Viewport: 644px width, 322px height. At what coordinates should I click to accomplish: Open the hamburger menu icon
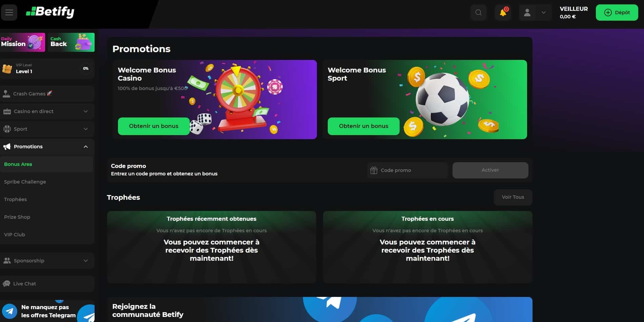pyautogui.click(x=9, y=13)
